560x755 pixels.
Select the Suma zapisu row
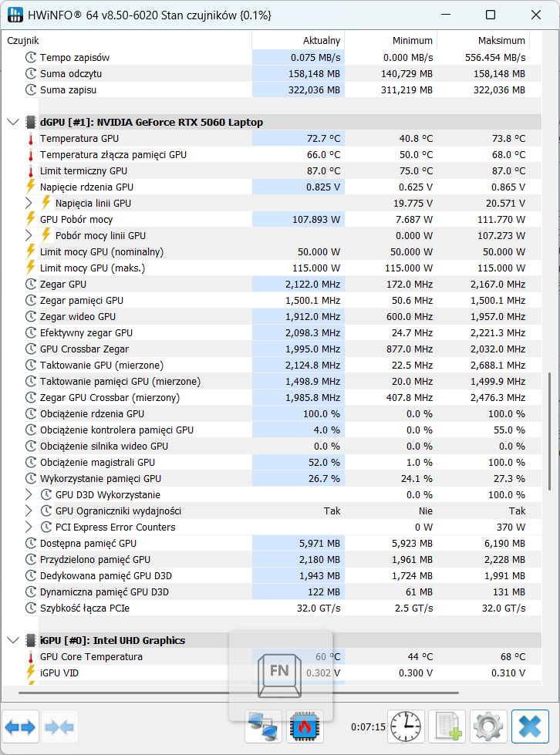click(282, 89)
